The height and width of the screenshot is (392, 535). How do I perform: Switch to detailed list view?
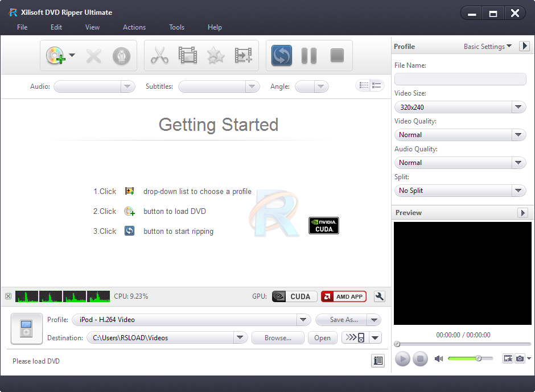pos(376,85)
